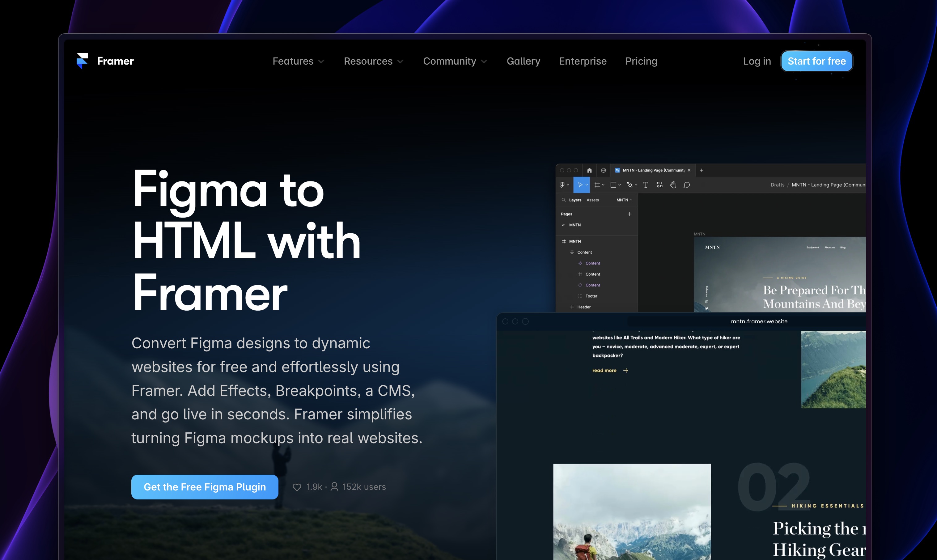Screen dimensions: 937x560
Task: Click Get the Free Figma Plugin button
Action: point(205,487)
